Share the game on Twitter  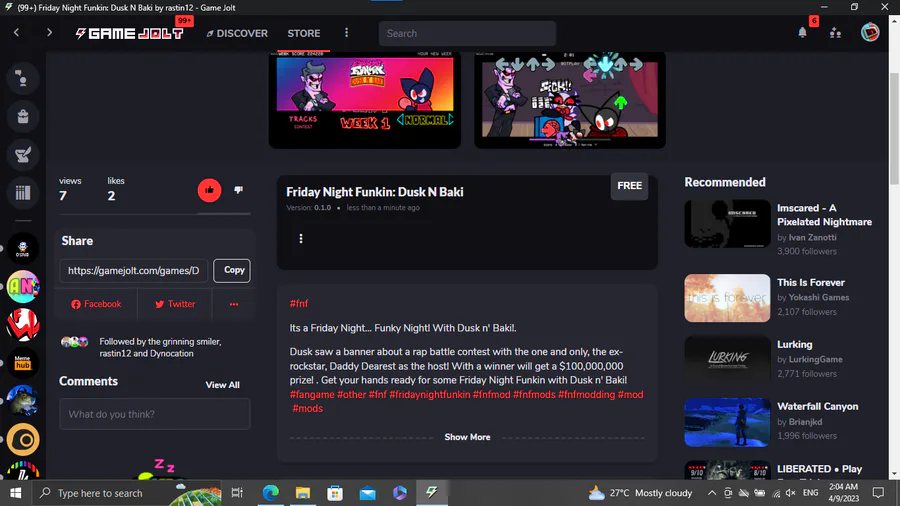pyautogui.click(x=174, y=304)
